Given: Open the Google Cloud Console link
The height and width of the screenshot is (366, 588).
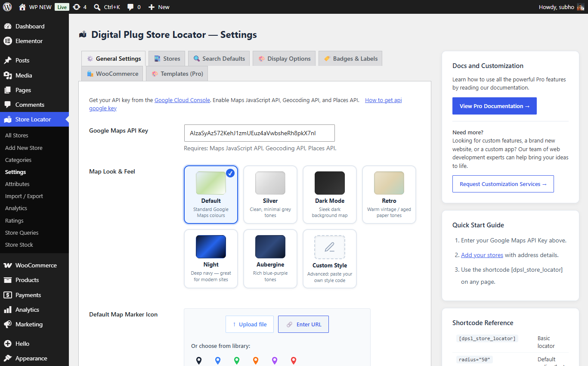Looking at the screenshot, I should [x=182, y=100].
